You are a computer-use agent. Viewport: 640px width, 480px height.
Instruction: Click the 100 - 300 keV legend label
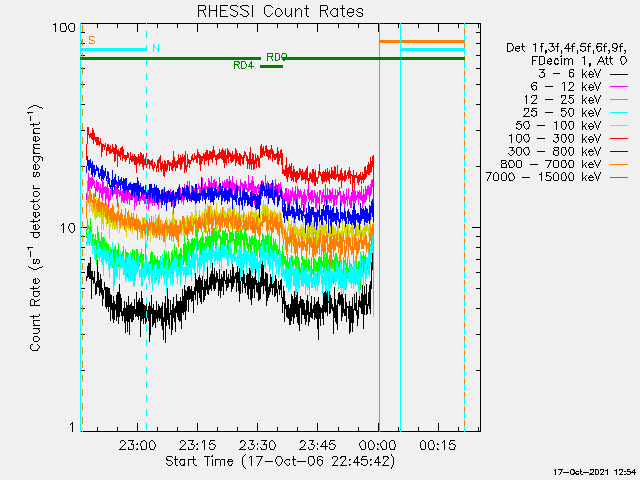point(555,138)
